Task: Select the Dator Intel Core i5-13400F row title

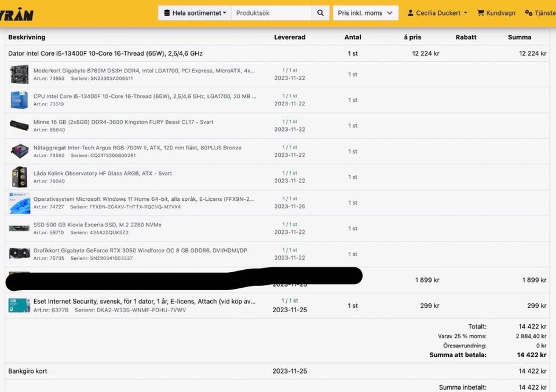Action: (x=105, y=53)
